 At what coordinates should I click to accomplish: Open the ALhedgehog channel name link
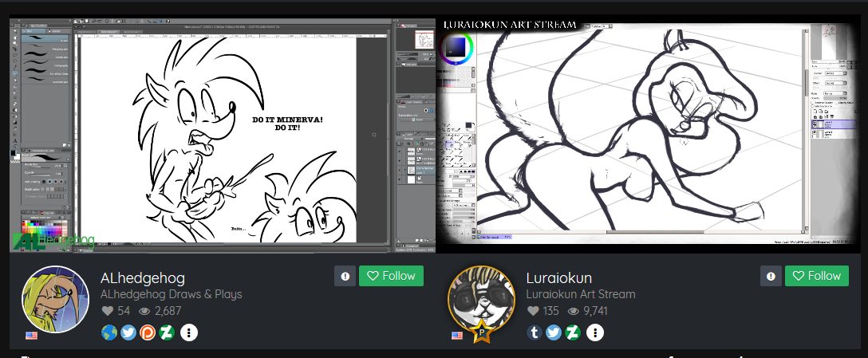pos(143,277)
